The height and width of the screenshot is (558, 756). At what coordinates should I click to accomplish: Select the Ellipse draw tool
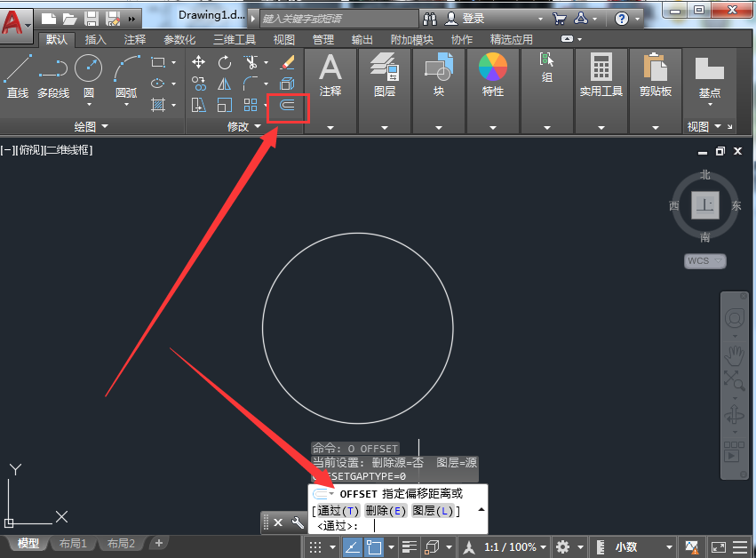click(158, 84)
